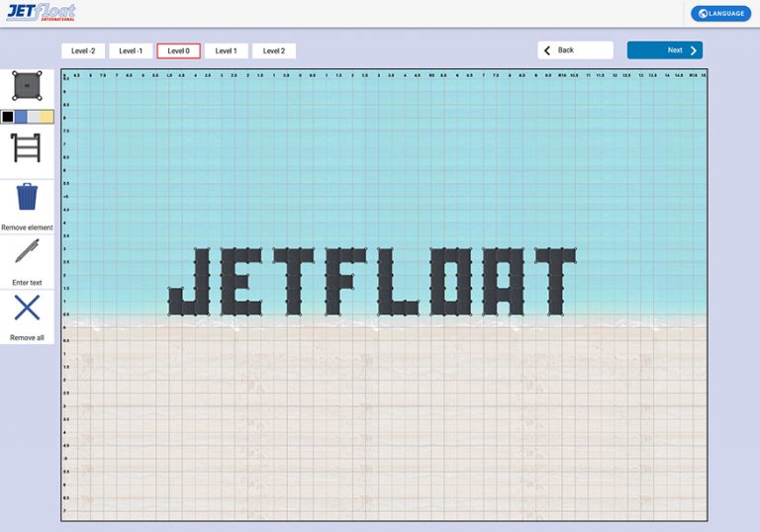Viewport: 760px width, 532px height.
Task: Open the LANGUAGE selector
Action: 721,13
